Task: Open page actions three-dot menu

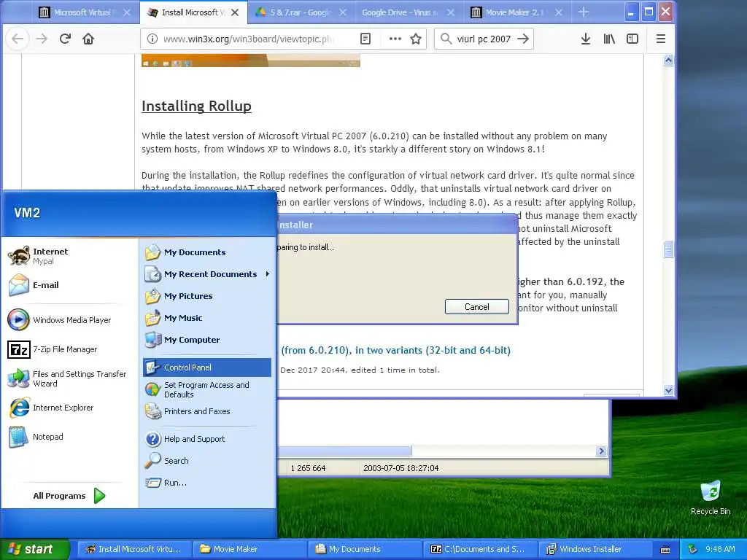Action: (x=395, y=39)
